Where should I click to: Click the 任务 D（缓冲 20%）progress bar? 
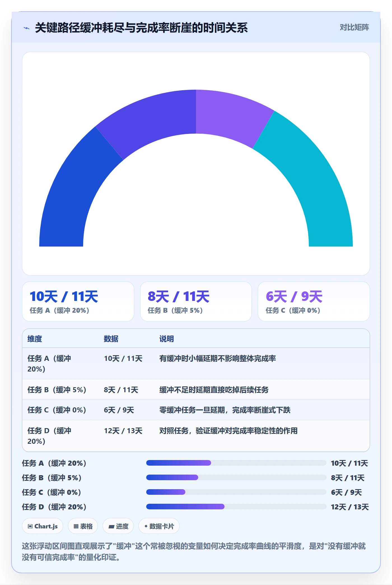(x=236, y=507)
